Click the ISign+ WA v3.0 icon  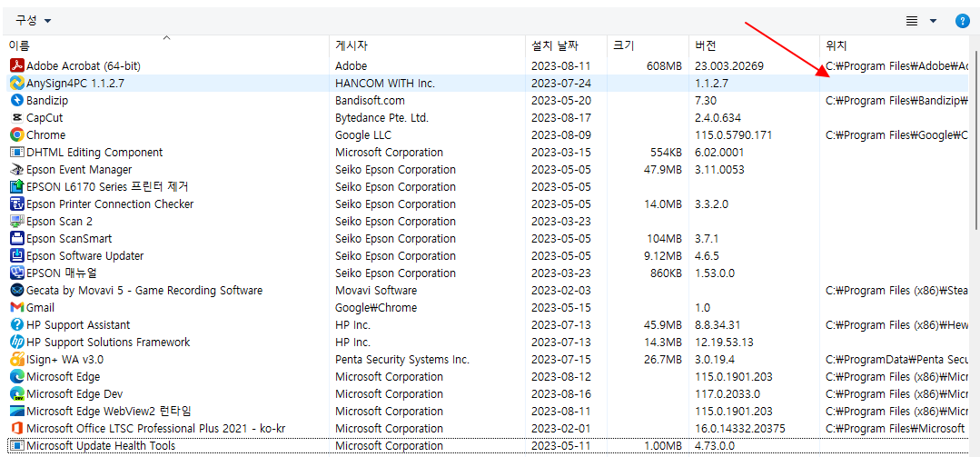click(x=17, y=360)
